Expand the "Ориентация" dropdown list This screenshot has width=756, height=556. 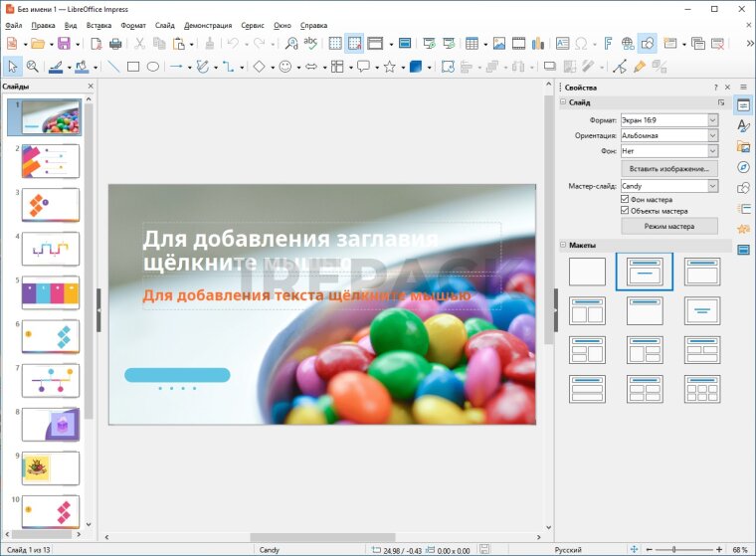coord(712,135)
